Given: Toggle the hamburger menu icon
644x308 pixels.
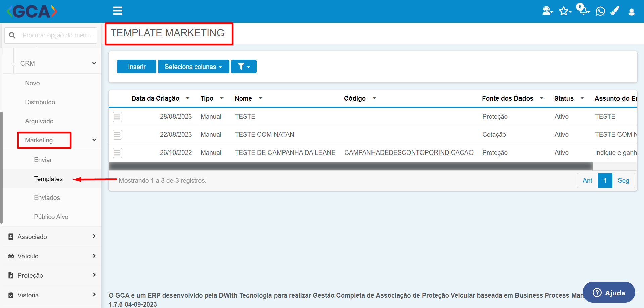Looking at the screenshot, I should pos(117,11).
